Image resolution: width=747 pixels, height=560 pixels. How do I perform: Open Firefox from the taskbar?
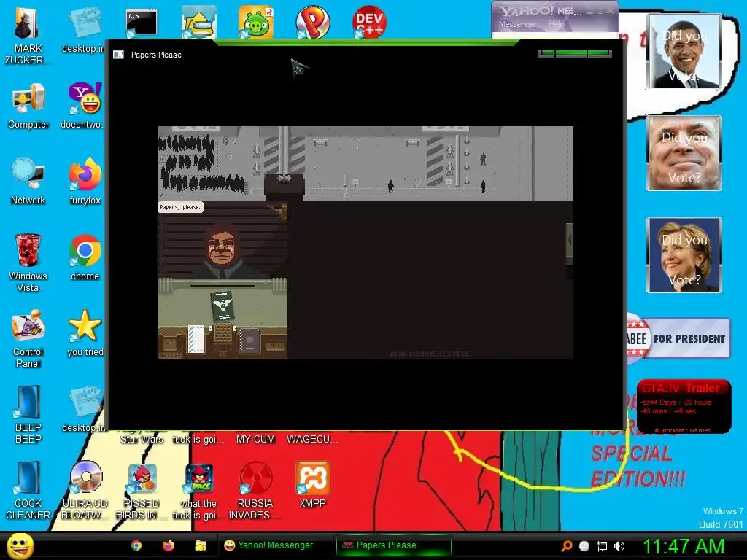tap(169, 545)
